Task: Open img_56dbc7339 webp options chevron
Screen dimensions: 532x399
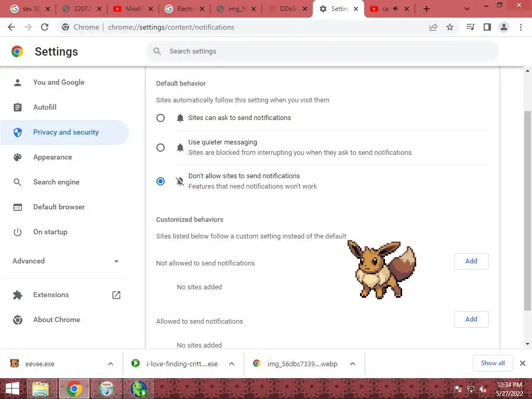Action: 353,364
